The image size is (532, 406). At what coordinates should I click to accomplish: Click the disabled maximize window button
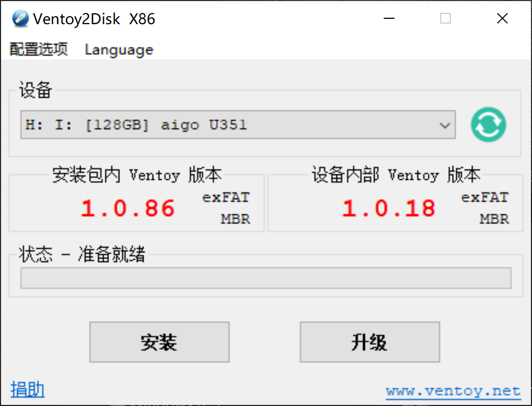[x=445, y=18]
